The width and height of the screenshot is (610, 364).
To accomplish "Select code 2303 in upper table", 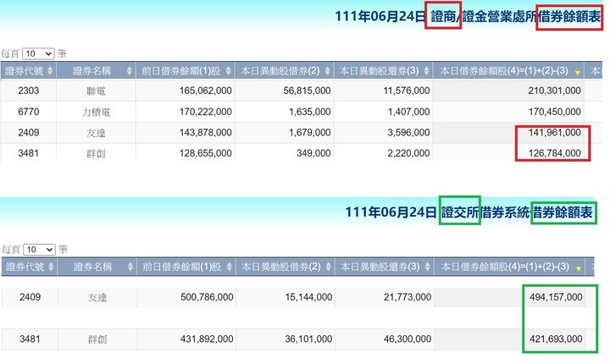I will (x=29, y=91).
